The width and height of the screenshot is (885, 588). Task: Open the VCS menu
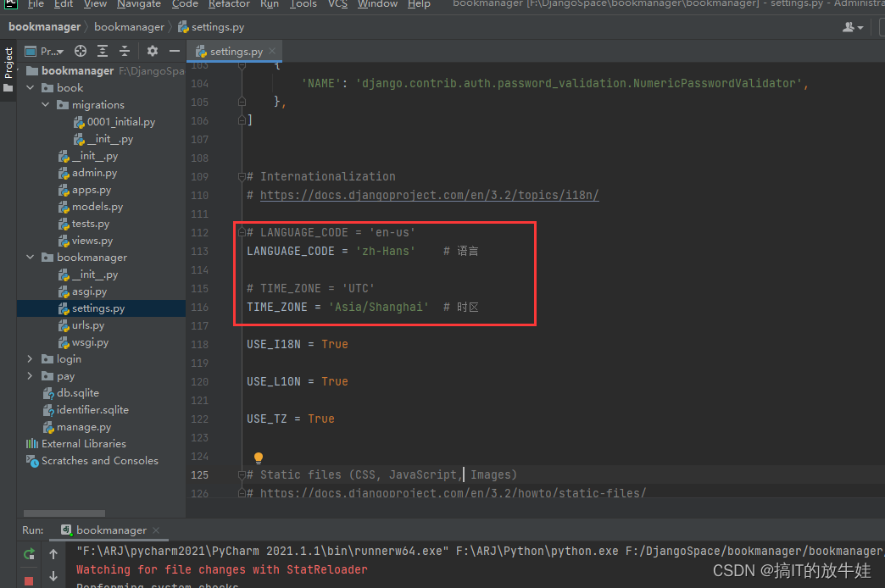337,4
